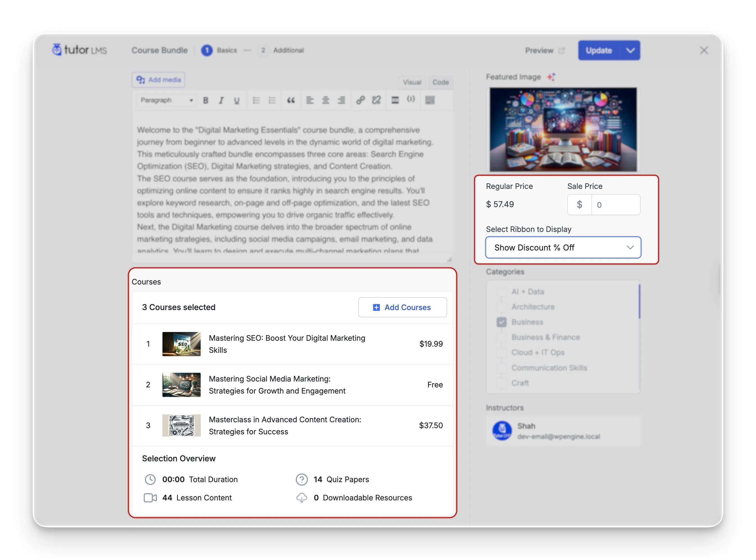Uncheck the Business category checkbox

[501, 322]
